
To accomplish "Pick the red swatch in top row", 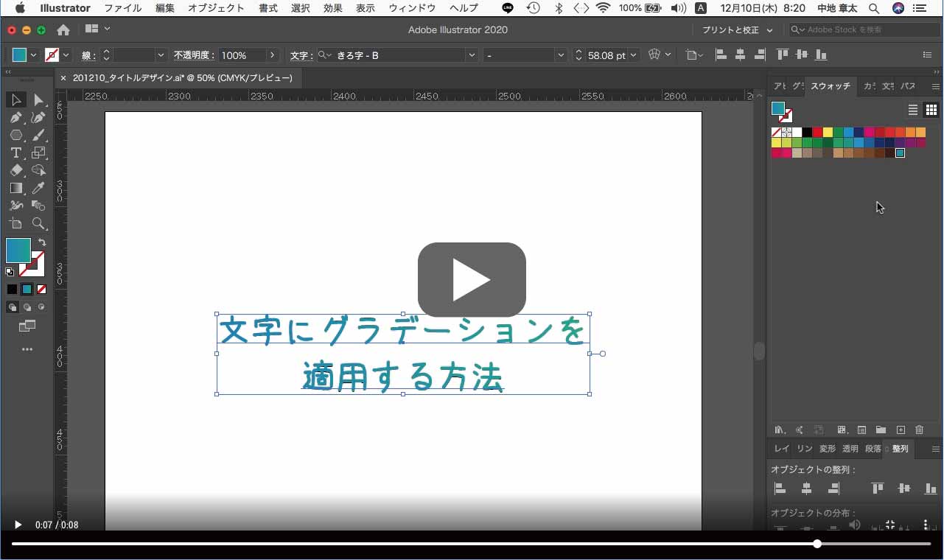I will pos(817,133).
